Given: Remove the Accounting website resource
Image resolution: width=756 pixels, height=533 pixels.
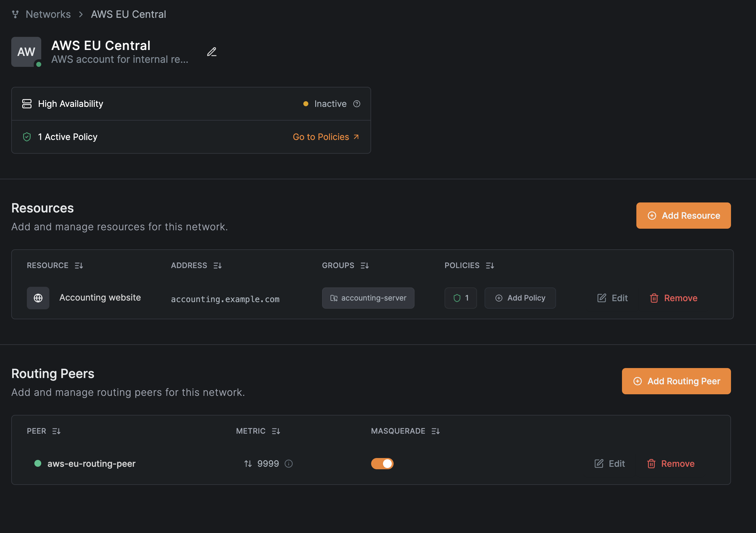Looking at the screenshot, I should point(673,298).
